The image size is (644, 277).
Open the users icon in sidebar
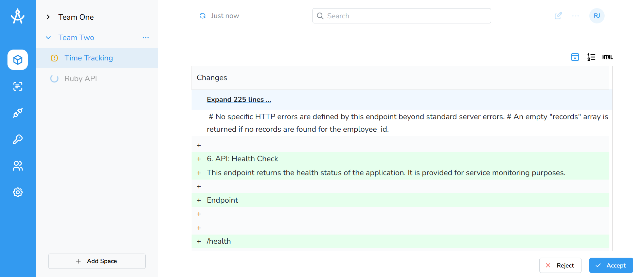[18, 166]
